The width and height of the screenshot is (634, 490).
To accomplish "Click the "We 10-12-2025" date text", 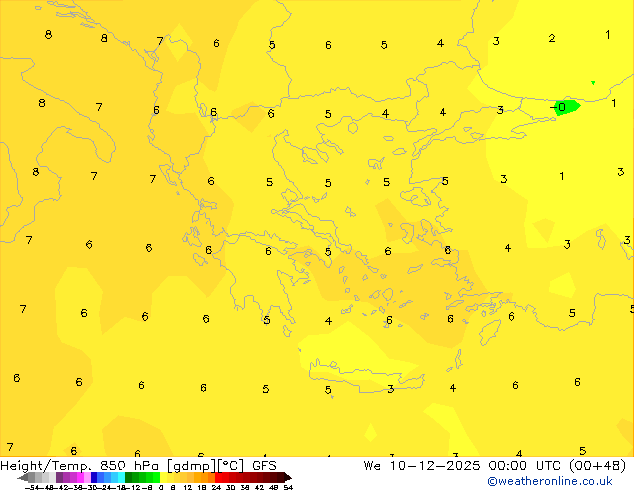I will [422, 465].
